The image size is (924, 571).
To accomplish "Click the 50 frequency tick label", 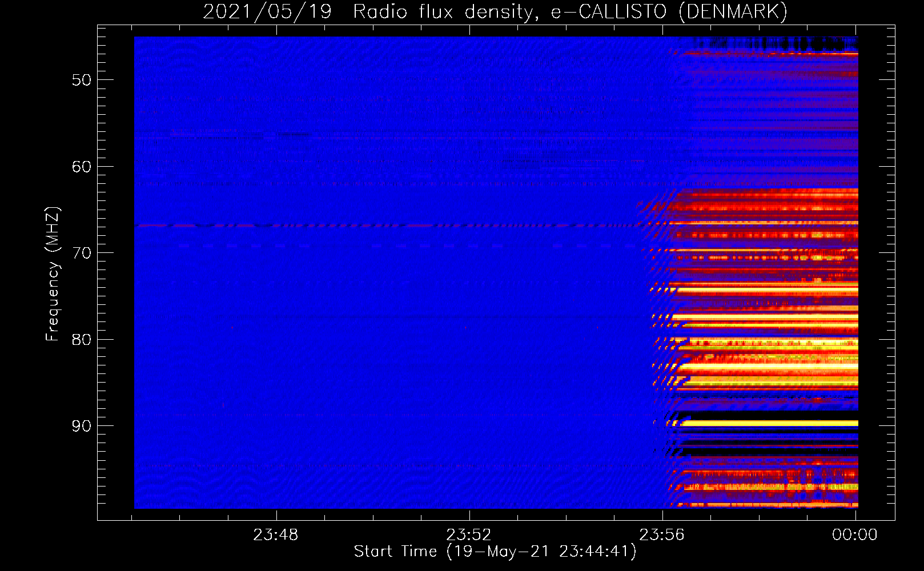I will (x=82, y=80).
